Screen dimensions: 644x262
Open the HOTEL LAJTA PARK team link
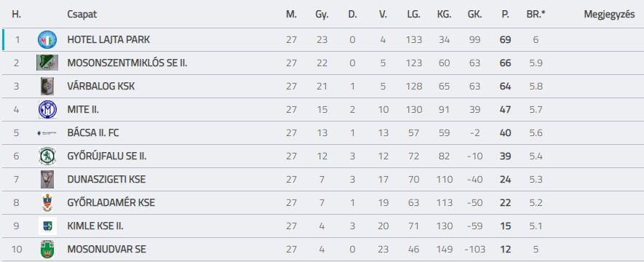point(108,40)
